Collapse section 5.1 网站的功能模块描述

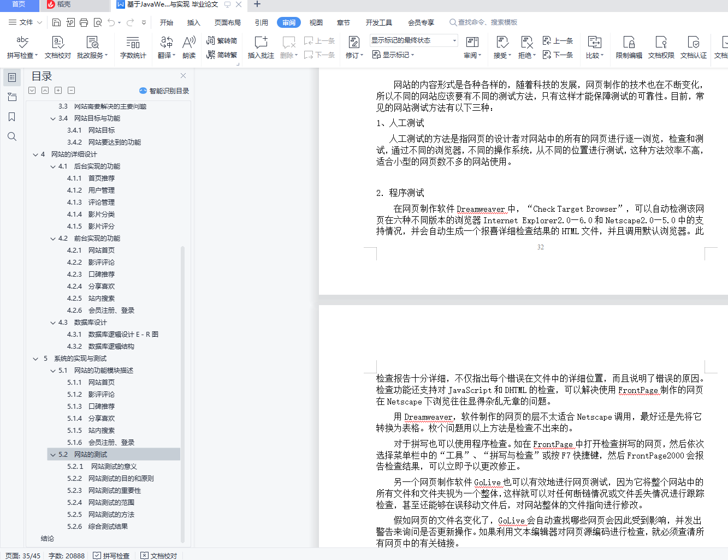[53, 371]
